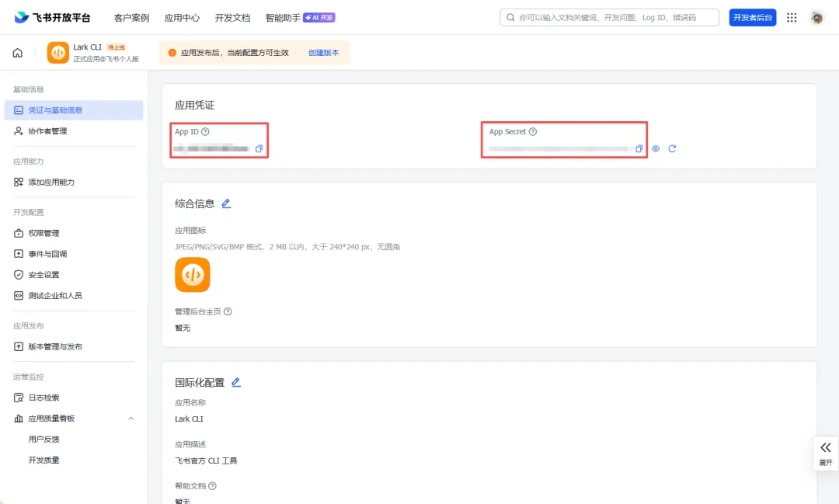Open 日志检索 in sidebar
This screenshot has width=839, height=504.
[74, 398]
